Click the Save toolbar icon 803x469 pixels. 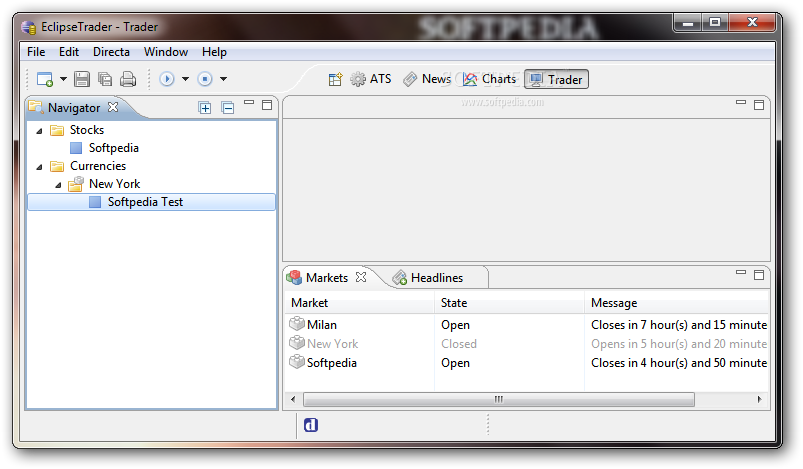click(82, 79)
